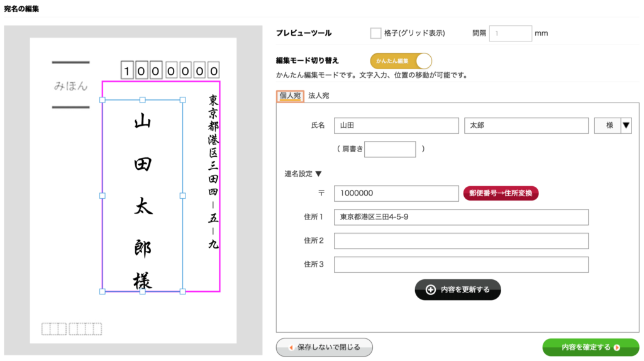Click the bottom-left handle of the name box
The height and width of the screenshot is (361, 644).
coord(103,292)
